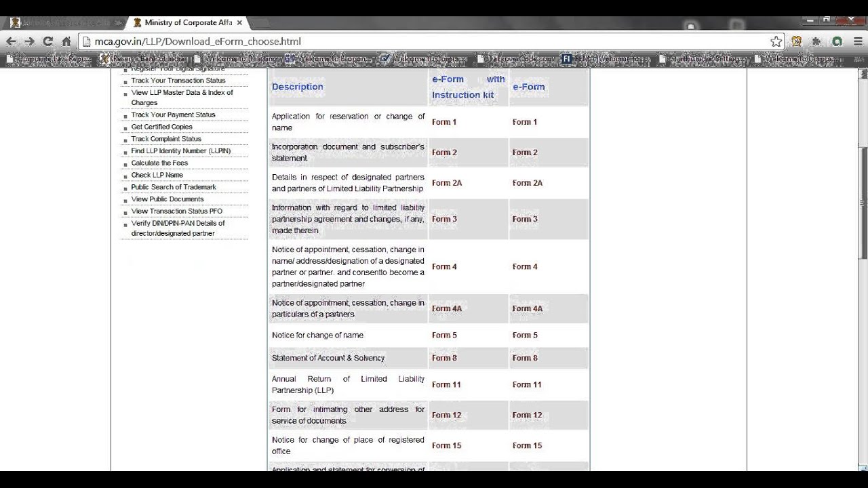
Task: Download Form 11 from the e-Form column
Action: (527, 385)
